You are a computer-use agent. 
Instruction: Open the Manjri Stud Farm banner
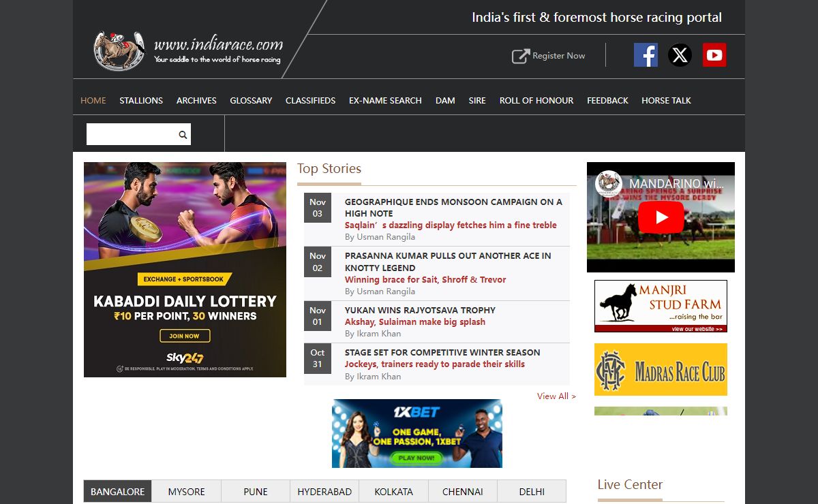pyautogui.click(x=661, y=306)
